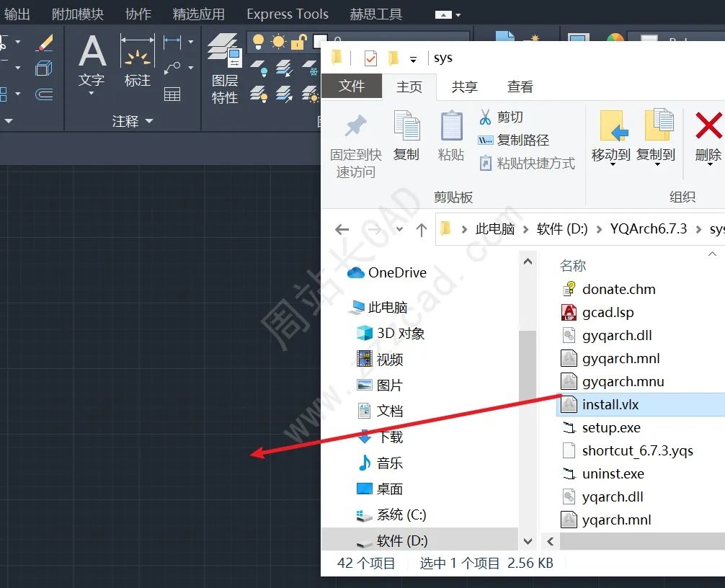Open the 文件 menu in Explorer
Image resolution: width=725 pixels, height=588 pixels.
coord(352,86)
